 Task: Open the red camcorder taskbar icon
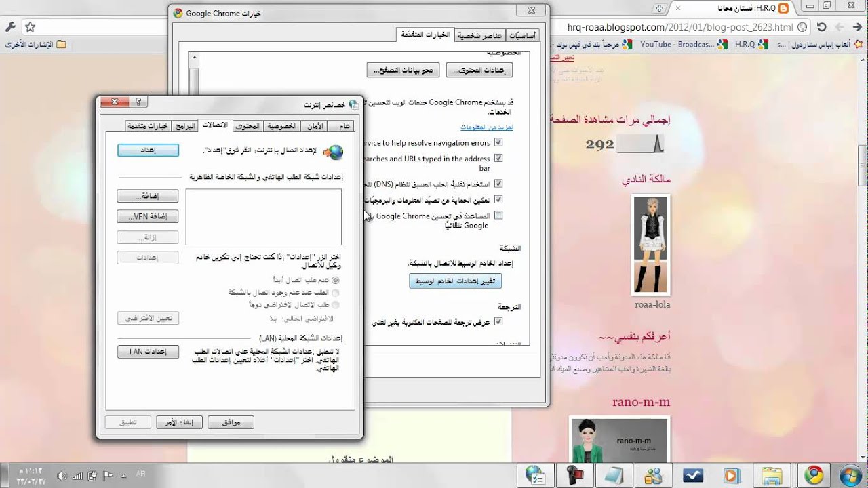pos(575,475)
